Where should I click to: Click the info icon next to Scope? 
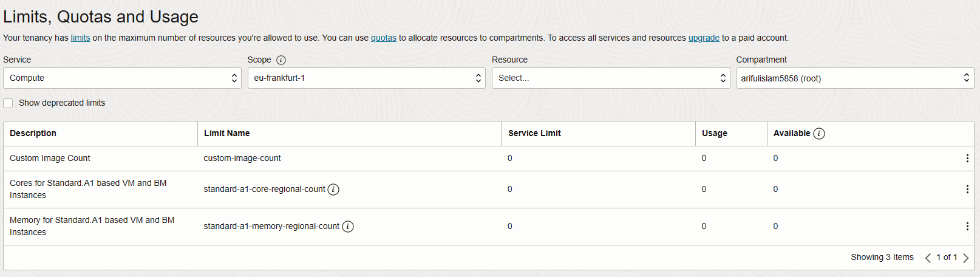(281, 60)
